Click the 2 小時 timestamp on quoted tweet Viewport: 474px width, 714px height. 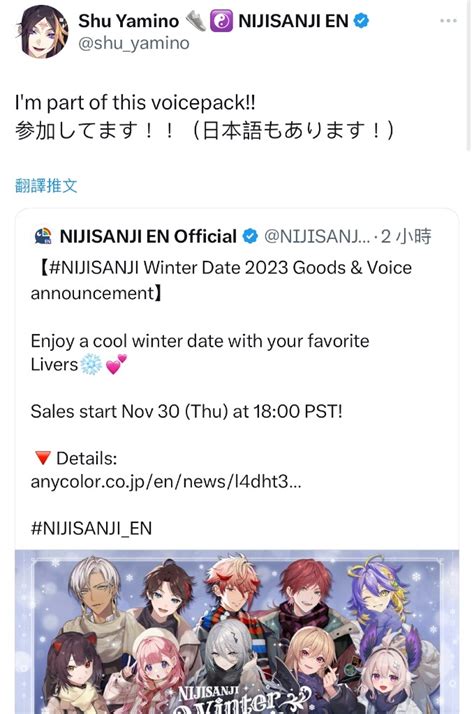tap(406, 236)
